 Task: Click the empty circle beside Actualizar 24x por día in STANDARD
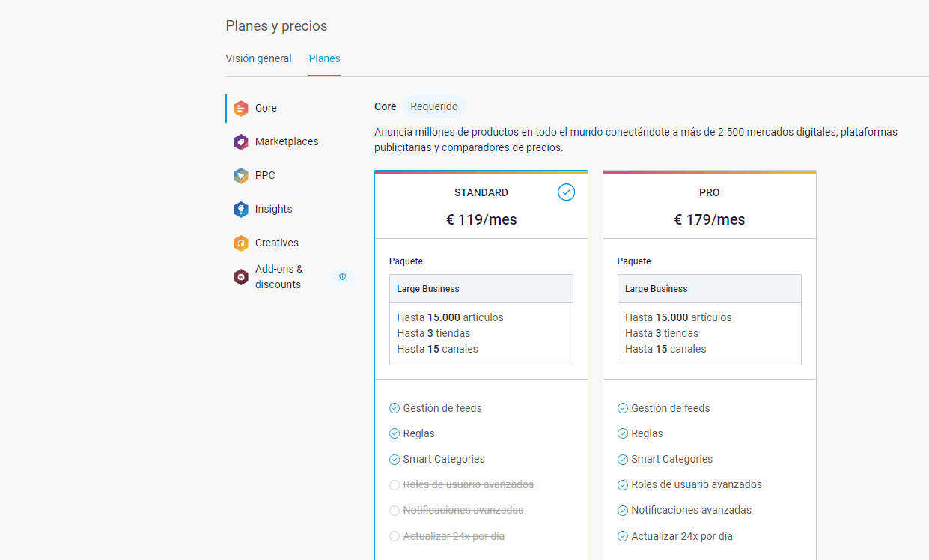point(395,536)
